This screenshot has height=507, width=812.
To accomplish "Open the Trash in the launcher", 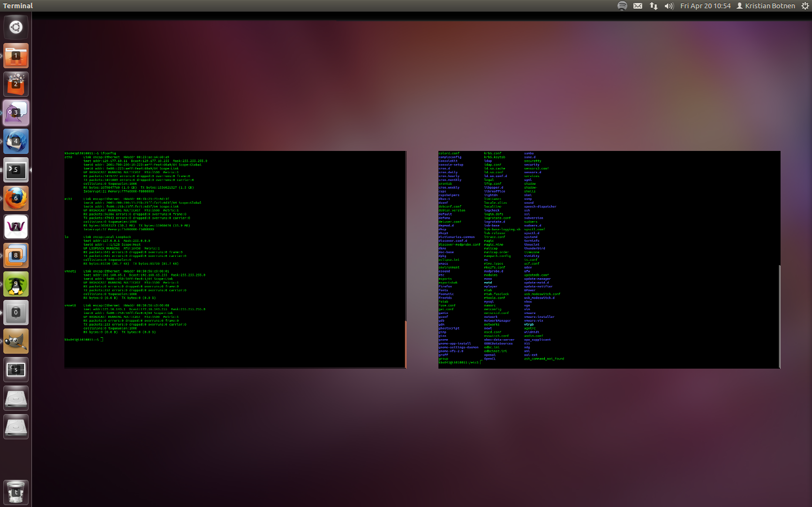I will click(16, 492).
